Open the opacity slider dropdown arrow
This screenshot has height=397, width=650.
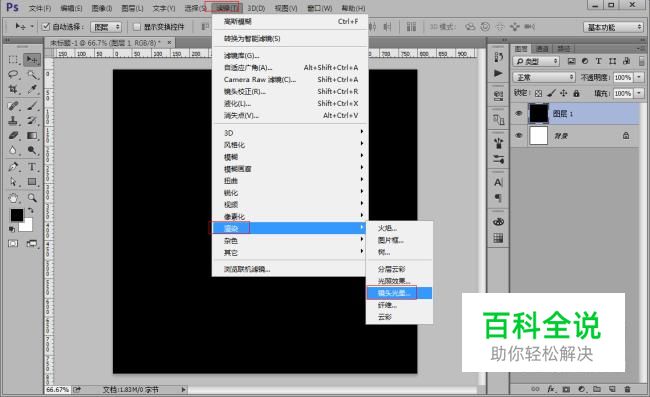point(639,77)
